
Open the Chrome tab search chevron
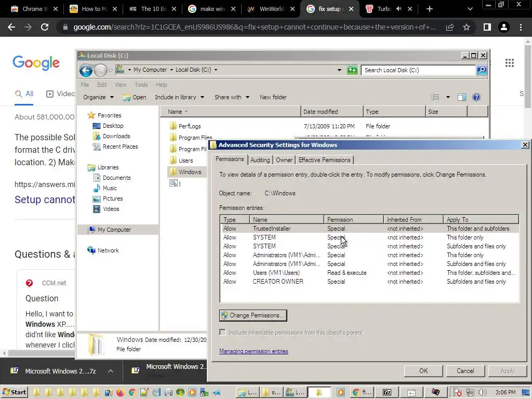coord(470,9)
